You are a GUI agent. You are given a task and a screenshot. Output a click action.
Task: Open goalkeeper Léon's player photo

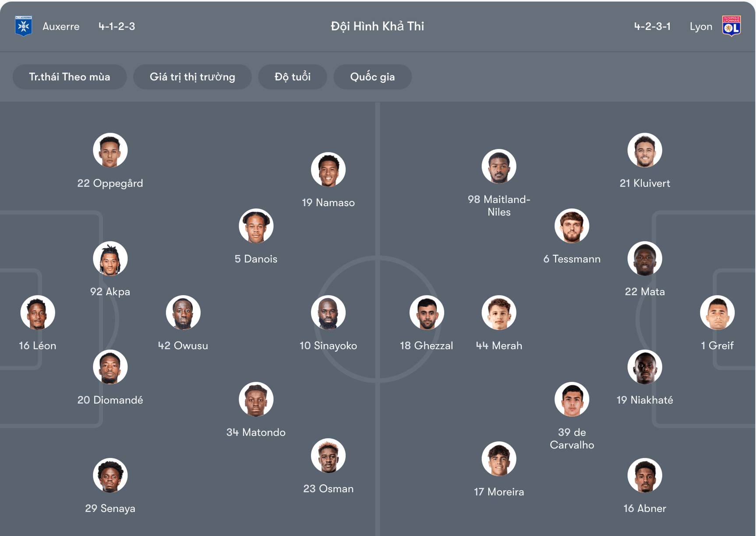click(x=38, y=313)
